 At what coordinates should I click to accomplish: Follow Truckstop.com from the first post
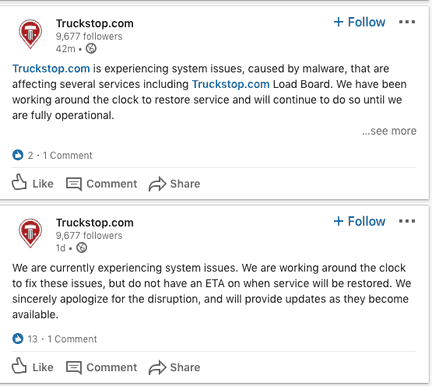[359, 22]
